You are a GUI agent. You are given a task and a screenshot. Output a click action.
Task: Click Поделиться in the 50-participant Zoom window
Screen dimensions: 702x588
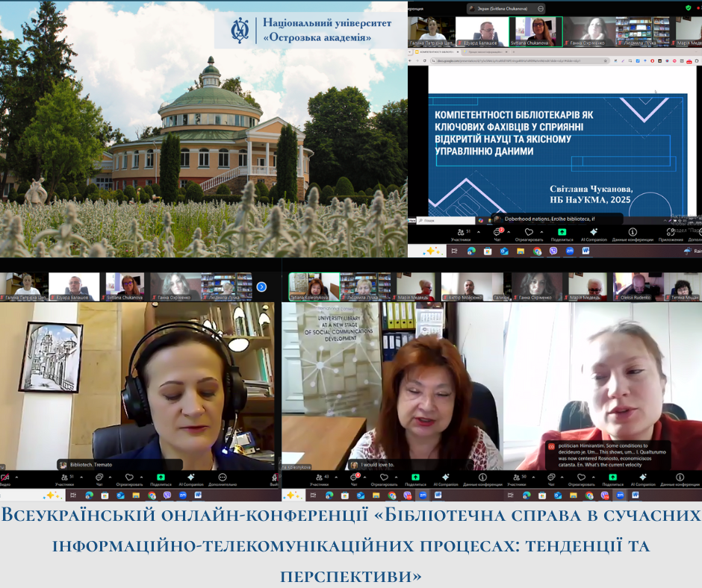[x=613, y=479]
